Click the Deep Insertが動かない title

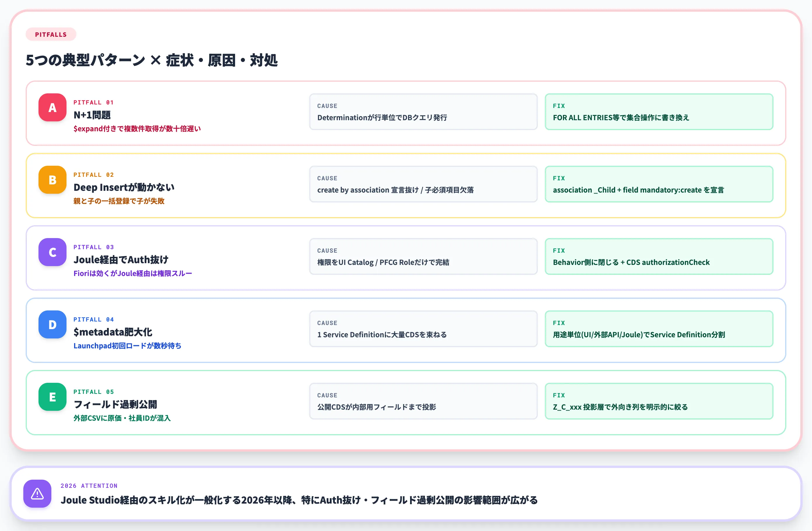(x=124, y=187)
